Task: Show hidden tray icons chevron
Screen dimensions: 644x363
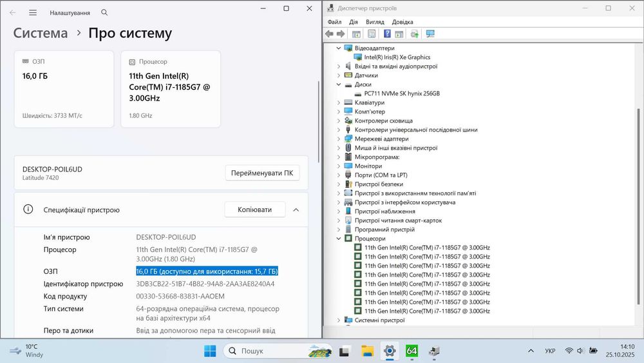Action: [531, 351]
